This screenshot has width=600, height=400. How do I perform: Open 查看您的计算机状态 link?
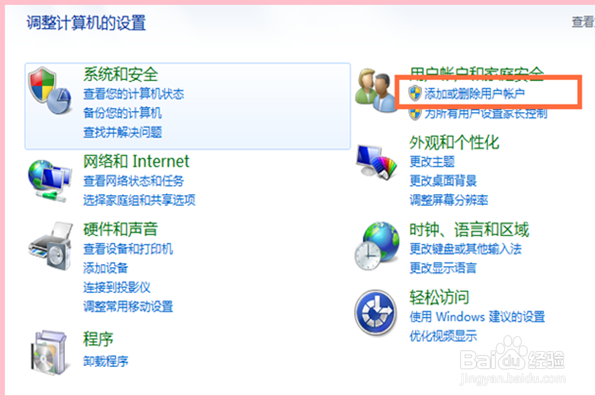134,94
